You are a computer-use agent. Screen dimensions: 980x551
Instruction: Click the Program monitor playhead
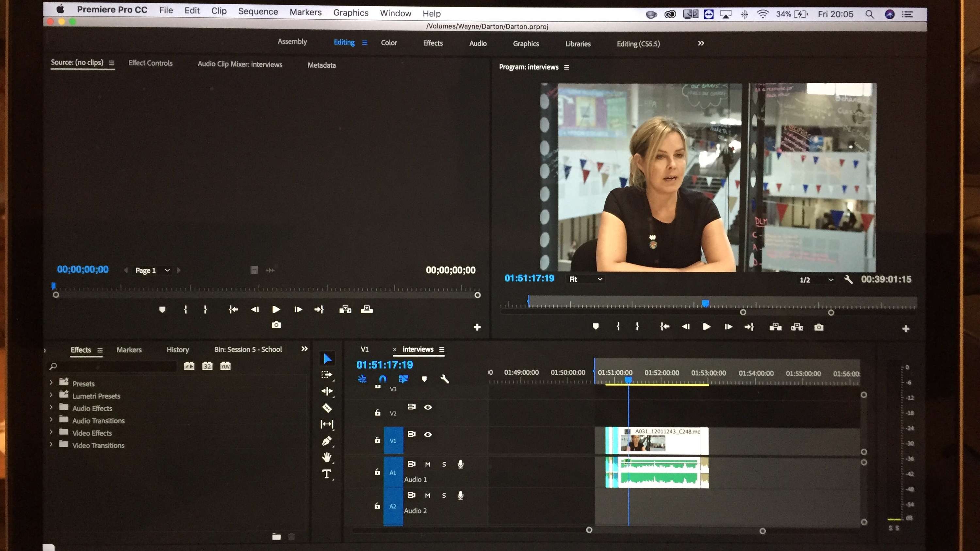(x=705, y=303)
